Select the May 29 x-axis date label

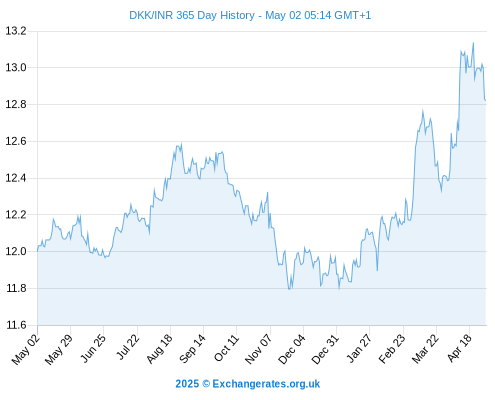point(59,349)
